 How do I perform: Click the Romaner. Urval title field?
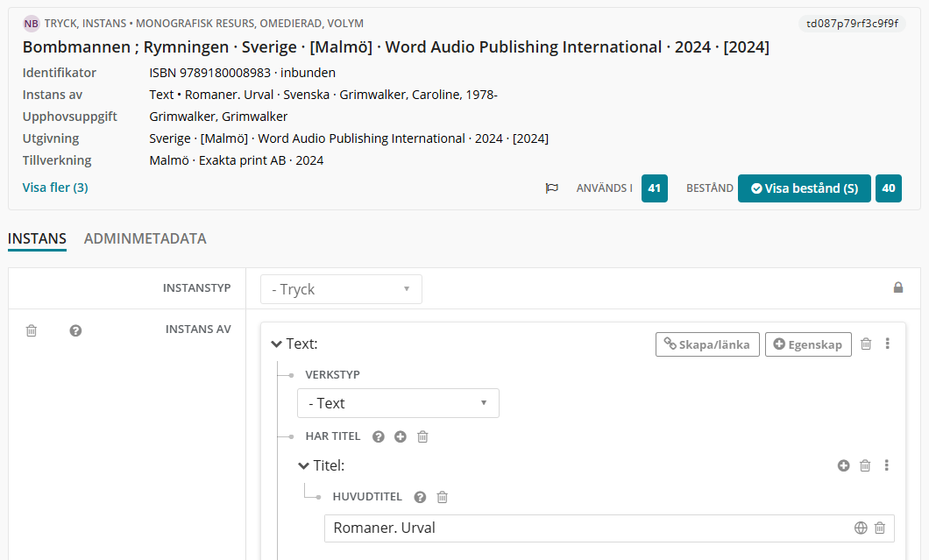pos(609,528)
